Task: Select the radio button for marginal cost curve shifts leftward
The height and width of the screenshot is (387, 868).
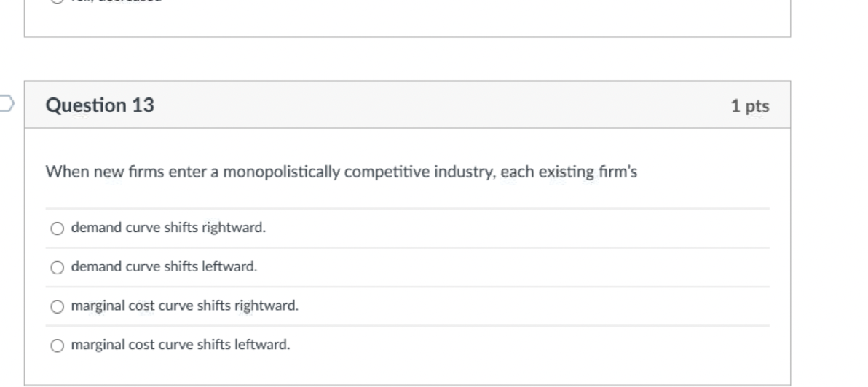Action: [x=57, y=346]
